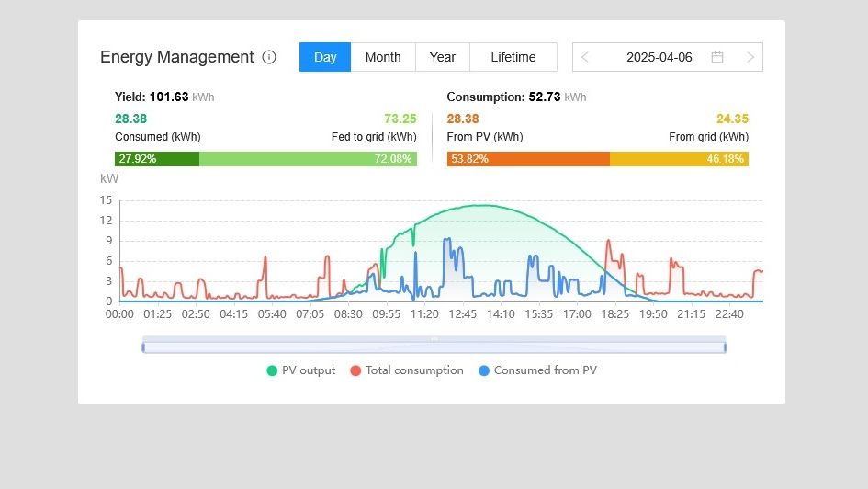Open date picker showing 2025-04-06

click(x=659, y=57)
